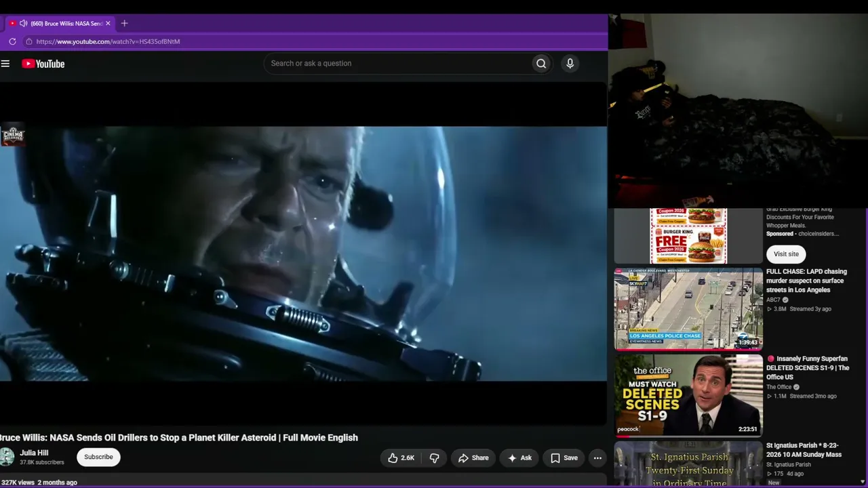Submit search with the magnifier button

coord(541,63)
